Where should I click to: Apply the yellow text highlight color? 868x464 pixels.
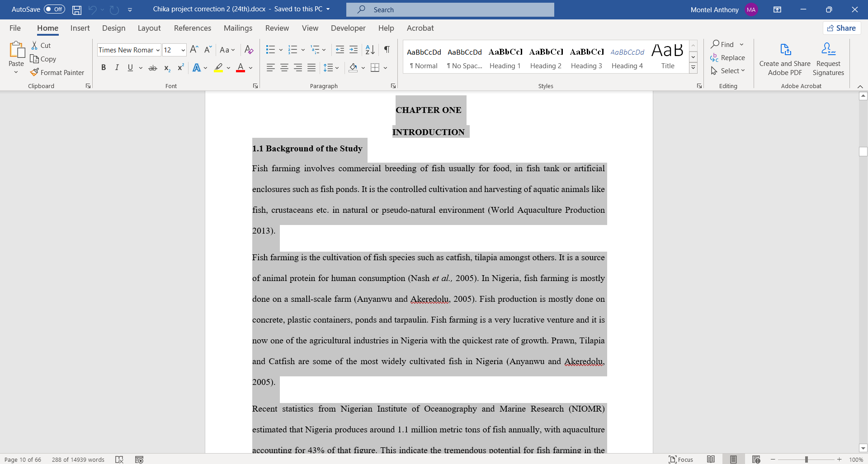(218, 68)
